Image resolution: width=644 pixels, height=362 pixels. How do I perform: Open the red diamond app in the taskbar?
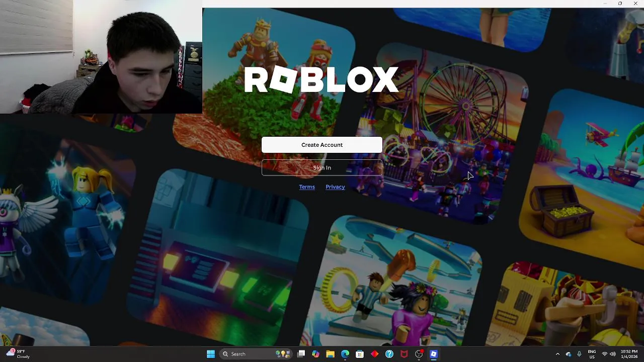coord(374,354)
